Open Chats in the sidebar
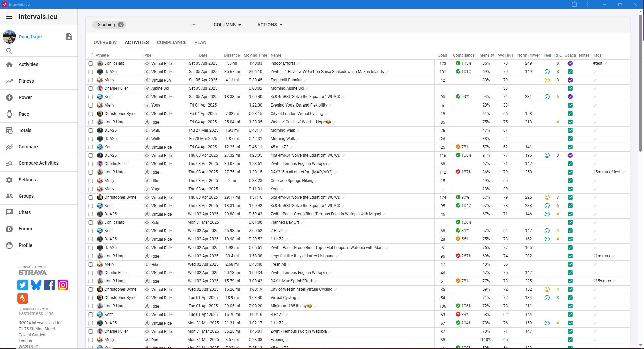Screen dimensions: 644x349 (39, 212)
